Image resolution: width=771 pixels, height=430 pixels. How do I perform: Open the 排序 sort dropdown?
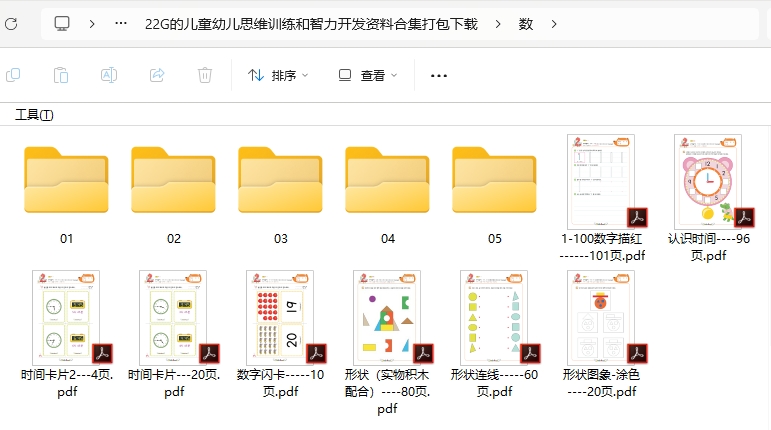(278, 75)
